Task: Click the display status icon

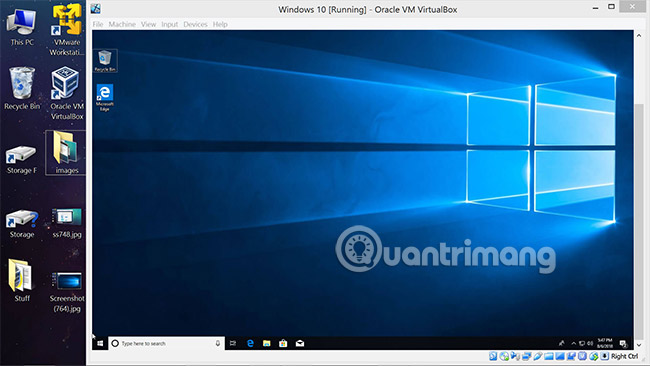Action: pos(560,356)
